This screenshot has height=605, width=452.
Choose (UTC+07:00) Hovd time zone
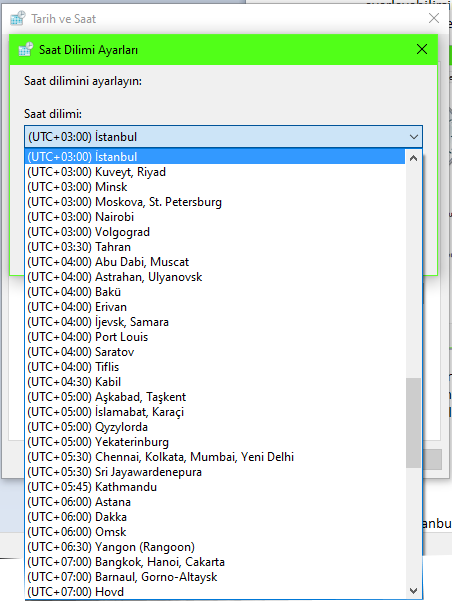click(x=215, y=592)
